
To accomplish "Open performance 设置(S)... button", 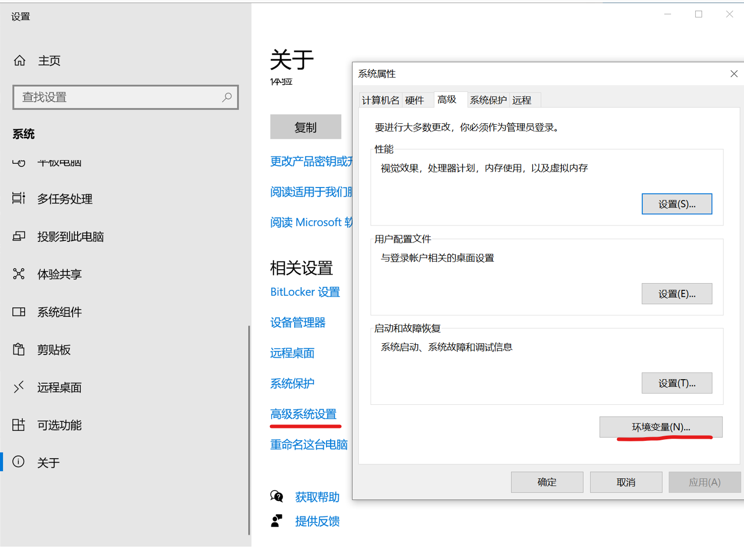I will coord(677,204).
